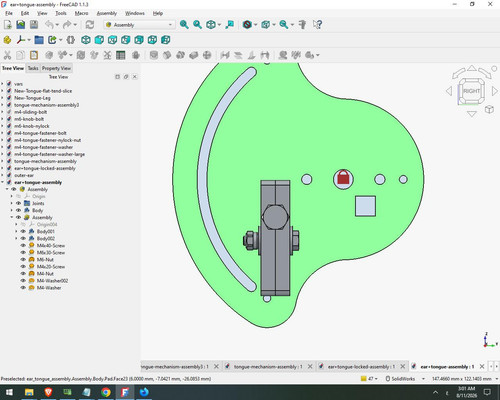
Task: Switch to the Property View tab
Action: tap(56, 68)
